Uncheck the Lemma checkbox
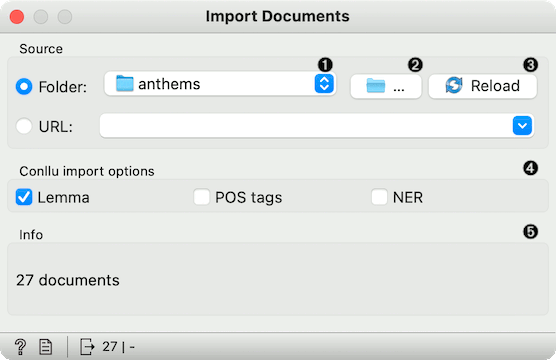 (x=24, y=197)
